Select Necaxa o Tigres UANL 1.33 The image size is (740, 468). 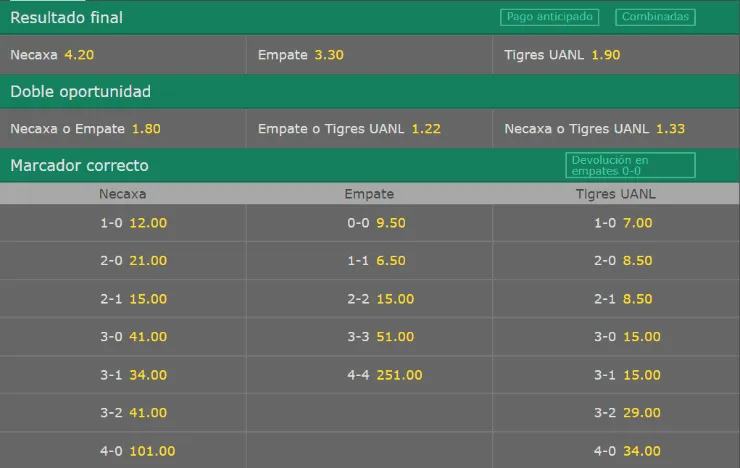[x=616, y=129]
